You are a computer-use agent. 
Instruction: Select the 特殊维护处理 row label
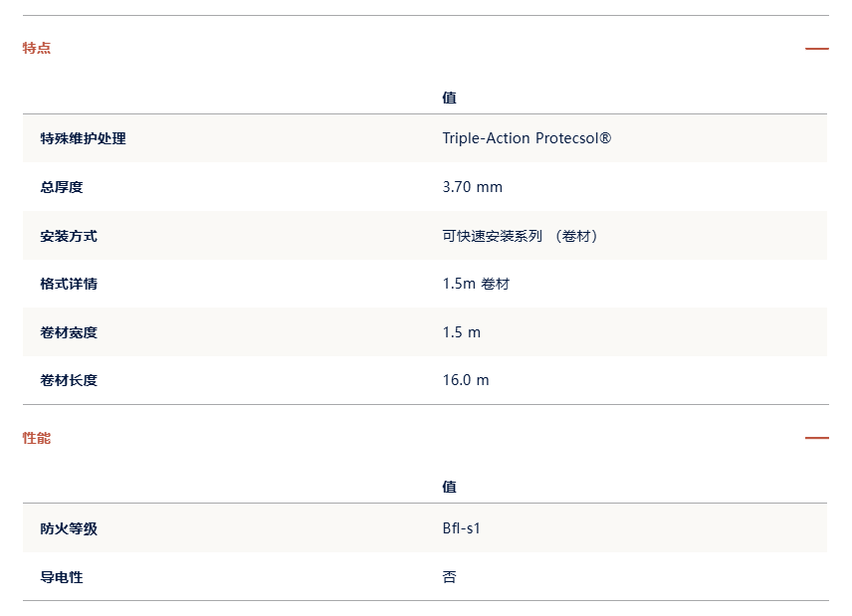tap(84, 138)
